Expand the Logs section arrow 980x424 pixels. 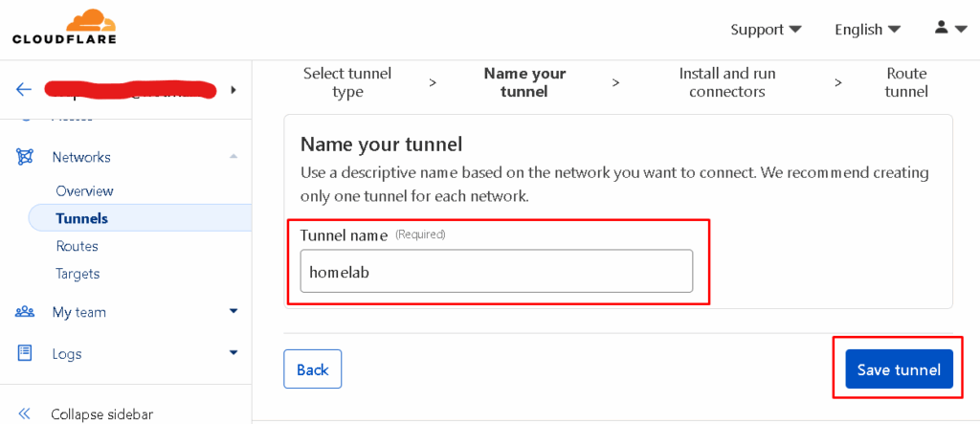pos(234,353)
